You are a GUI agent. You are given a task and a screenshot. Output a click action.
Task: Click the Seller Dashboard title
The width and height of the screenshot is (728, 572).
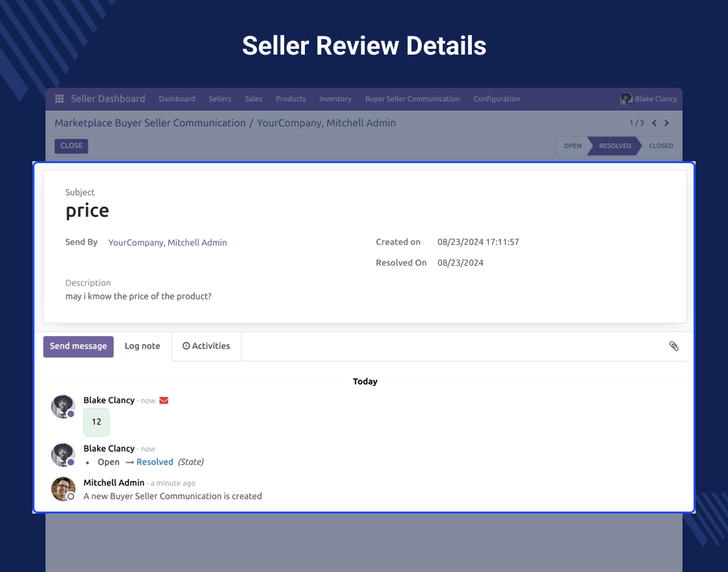(x=108, y=99)
